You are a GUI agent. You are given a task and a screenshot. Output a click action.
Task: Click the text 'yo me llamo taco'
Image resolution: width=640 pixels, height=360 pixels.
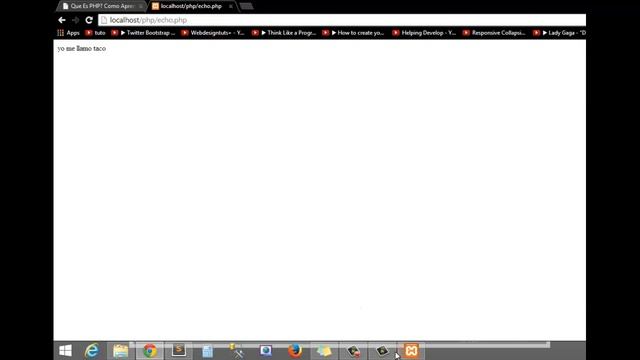82,49
